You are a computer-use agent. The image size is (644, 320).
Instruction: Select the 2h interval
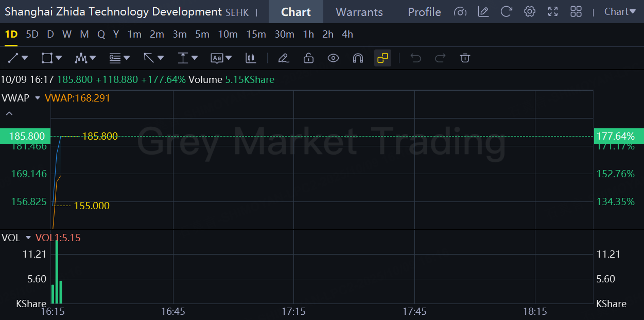[328, 35]
